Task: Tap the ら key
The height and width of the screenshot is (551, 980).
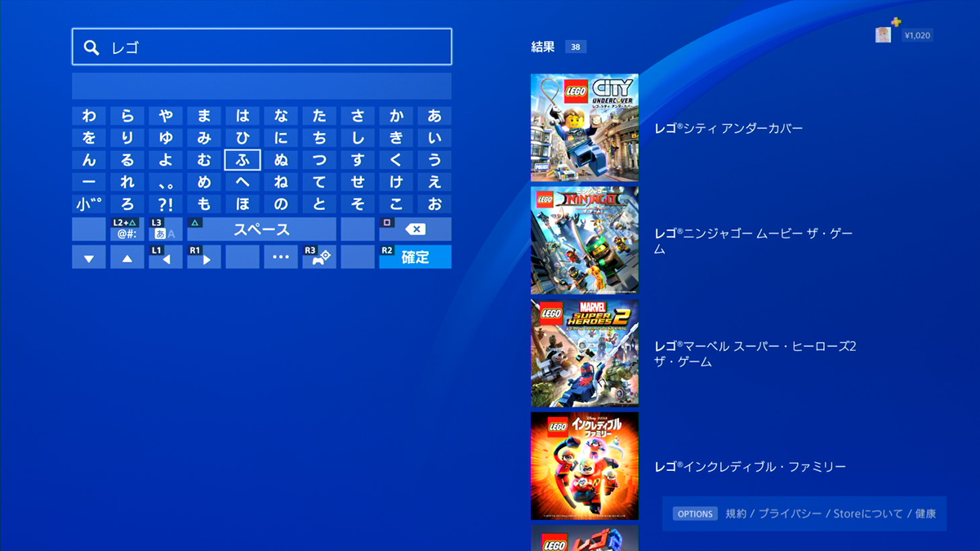Action: click(127, 116)
